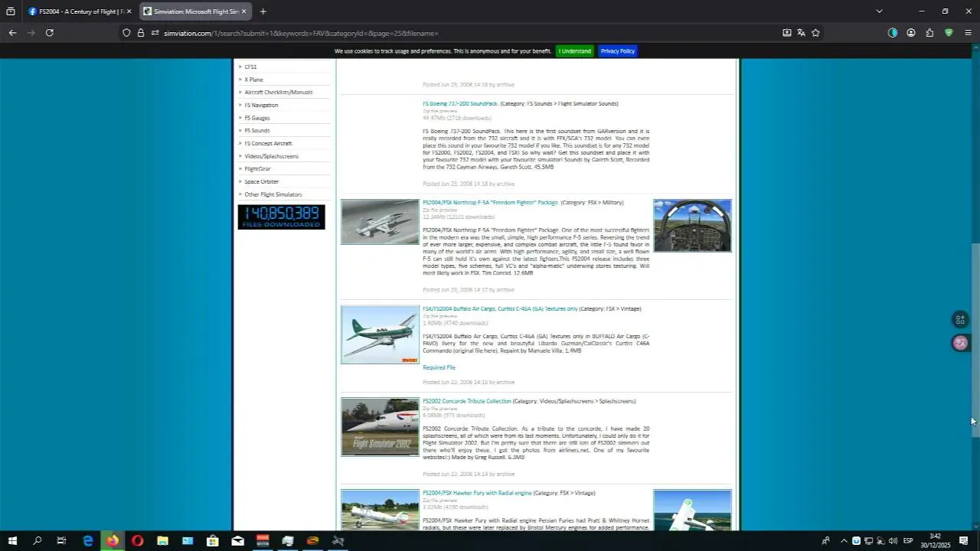Open FS Concept Aircraft category
The image size is (980, 551).
pos(268,144)
